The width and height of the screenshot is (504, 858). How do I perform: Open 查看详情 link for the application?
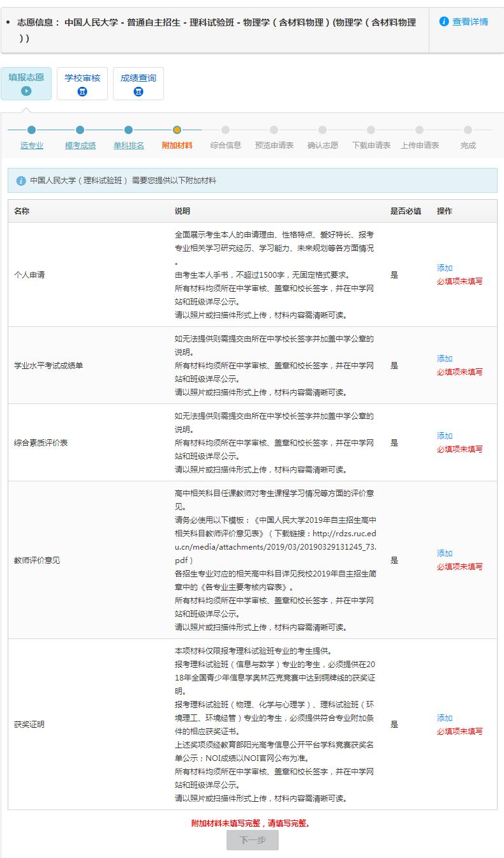[x=470, y=22]
